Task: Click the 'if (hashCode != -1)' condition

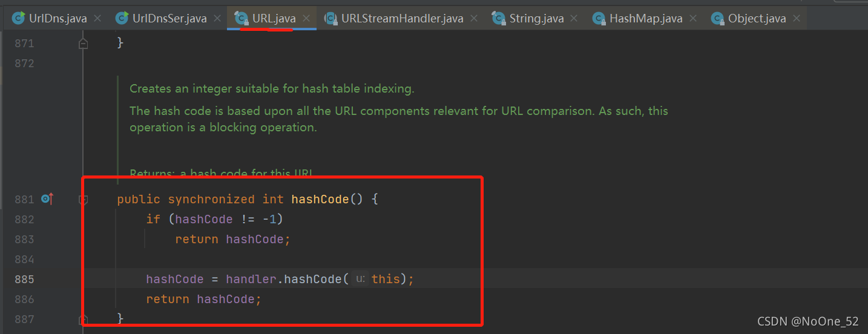Action: pos(215,219)
